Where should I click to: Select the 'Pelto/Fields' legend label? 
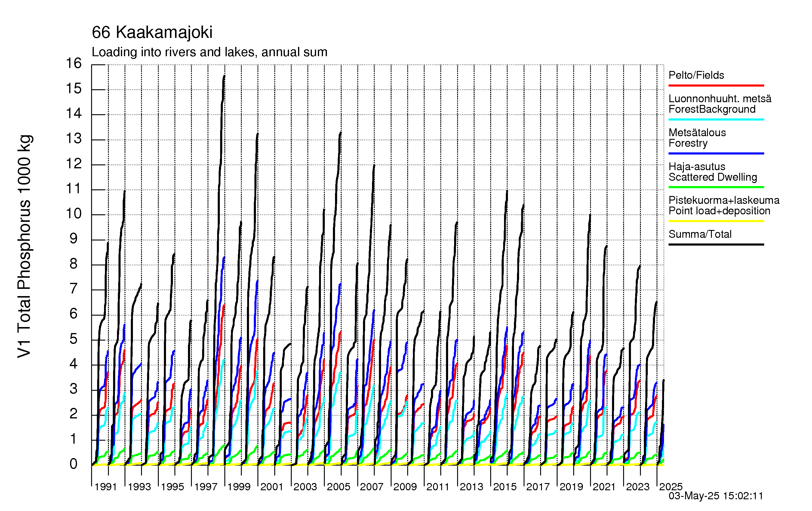pos(696,75)
